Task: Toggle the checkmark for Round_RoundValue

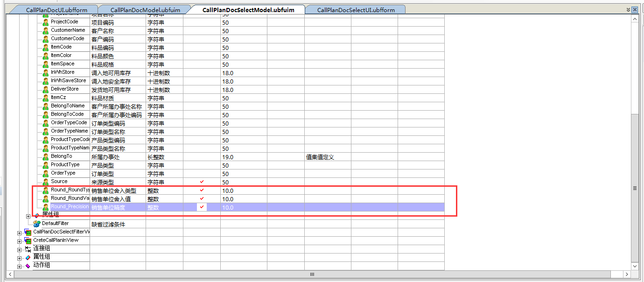Action: click(202, 198)
